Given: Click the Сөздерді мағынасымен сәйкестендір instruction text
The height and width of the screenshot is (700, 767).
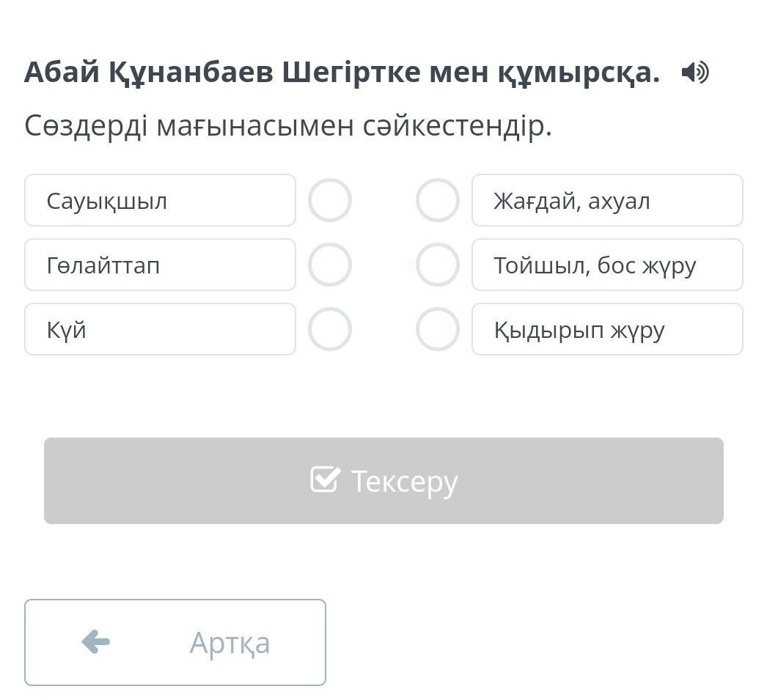Looking at the screenshot, I should tap(288, 126).
